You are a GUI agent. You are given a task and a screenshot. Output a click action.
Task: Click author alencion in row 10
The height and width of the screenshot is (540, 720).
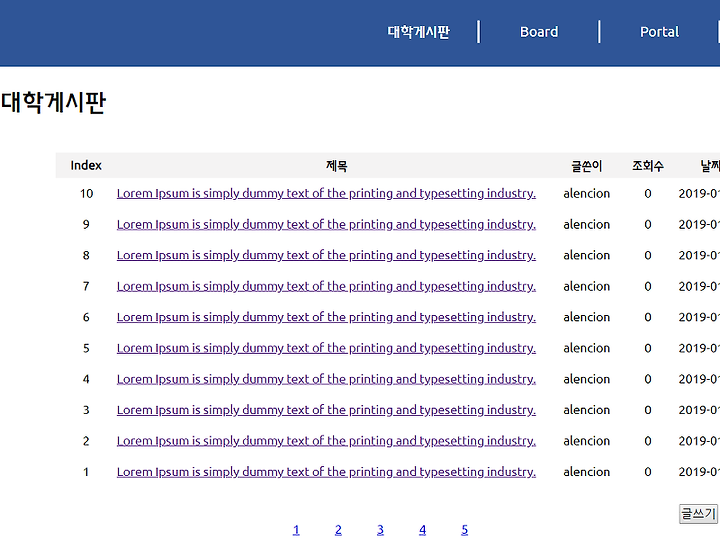tap(586, 193)
